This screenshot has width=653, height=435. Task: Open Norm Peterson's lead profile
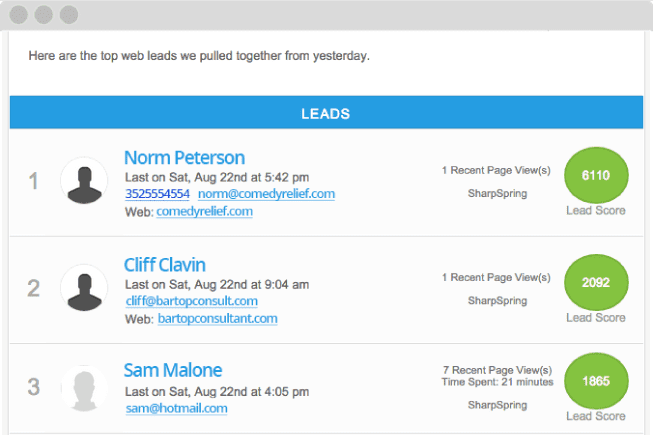tap(184, 158)
